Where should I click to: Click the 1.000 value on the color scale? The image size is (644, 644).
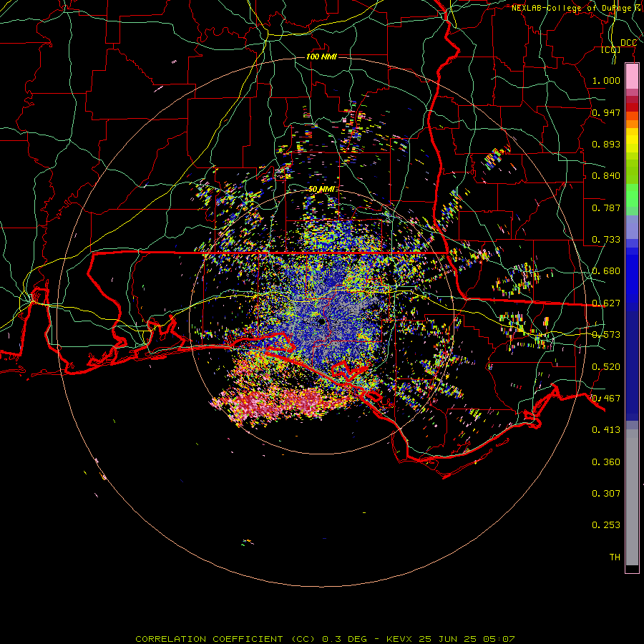click(x=606, y=80)
